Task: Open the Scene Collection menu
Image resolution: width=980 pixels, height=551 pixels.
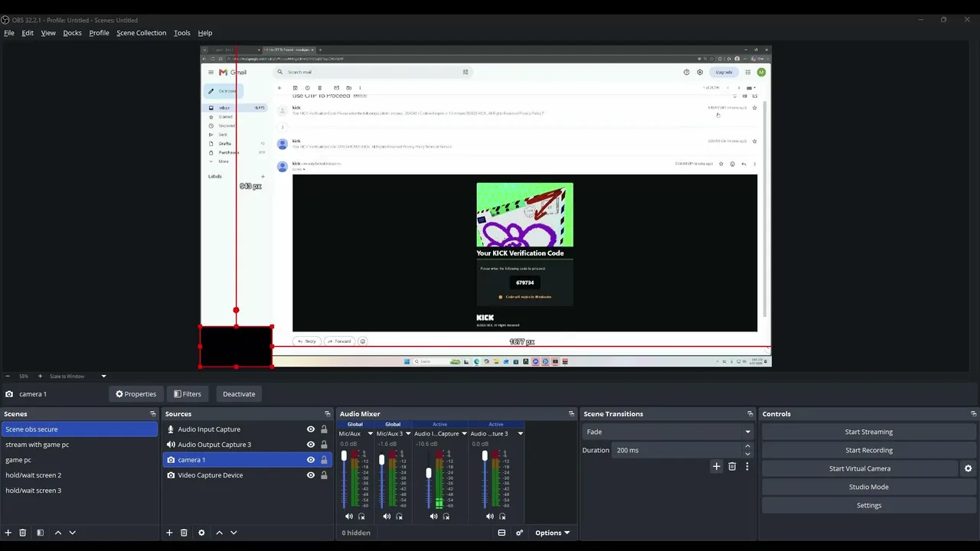Action: [141, 33]
